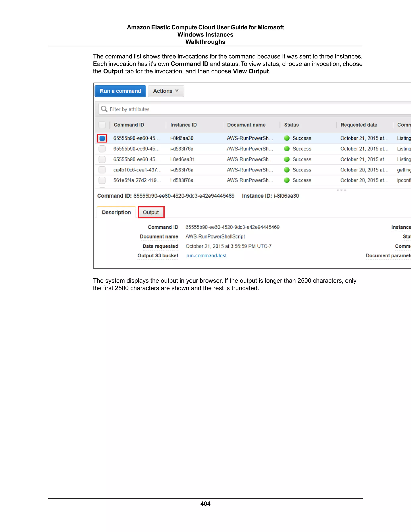Image resolution: width=411 pixels, height=532 pixels.
Task: Click the Date requested value October 21, 2015
Action: coord(228,246)
